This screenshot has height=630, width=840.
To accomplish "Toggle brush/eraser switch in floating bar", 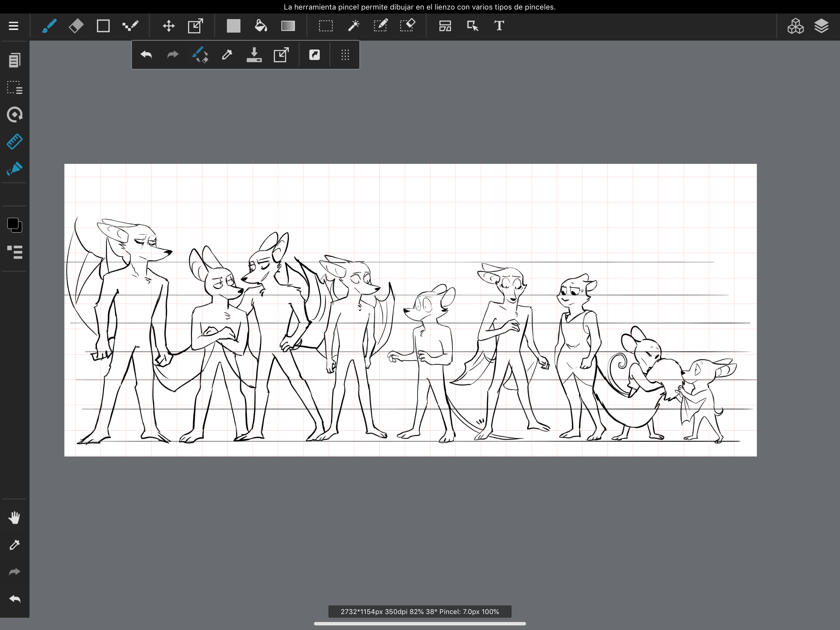I will coord(200,55).
